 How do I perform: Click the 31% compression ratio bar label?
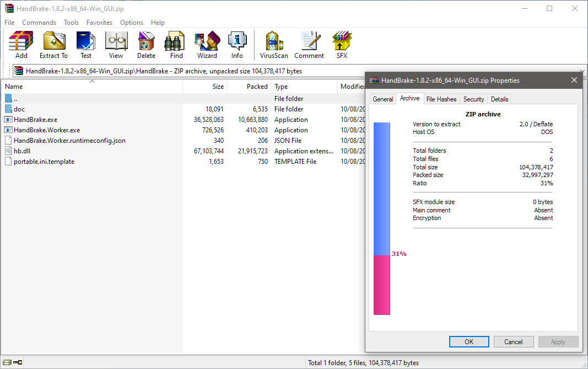coord(399,254)
